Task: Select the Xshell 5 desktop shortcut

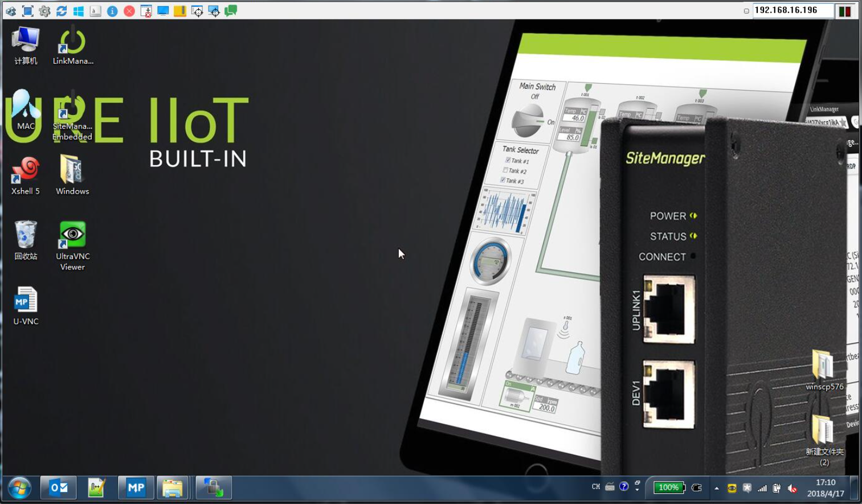Action: (26, 176)
